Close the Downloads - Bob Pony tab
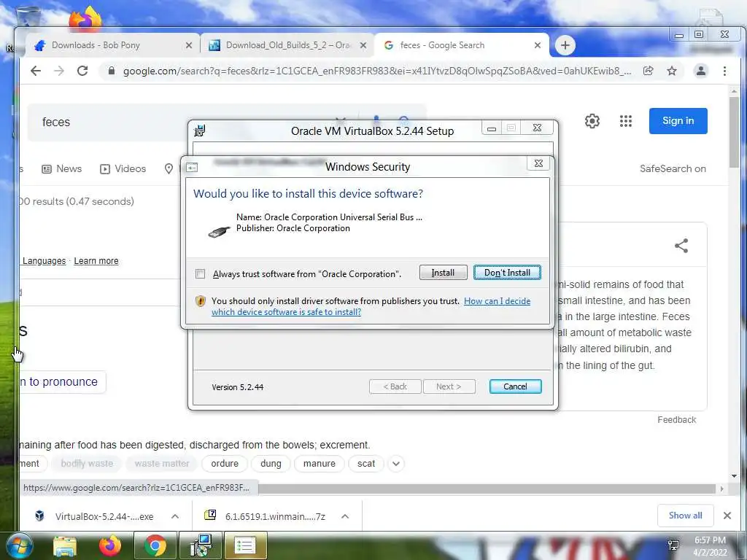 (189, 45)
